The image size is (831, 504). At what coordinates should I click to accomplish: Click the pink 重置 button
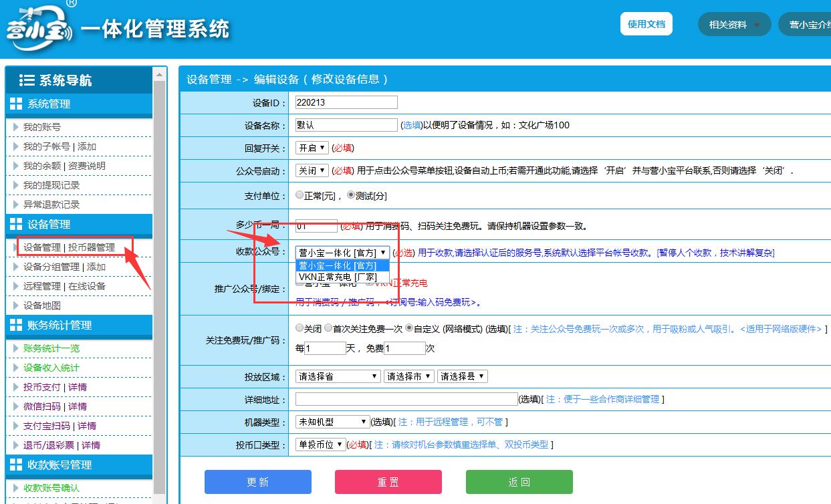[x=388, y=482]
